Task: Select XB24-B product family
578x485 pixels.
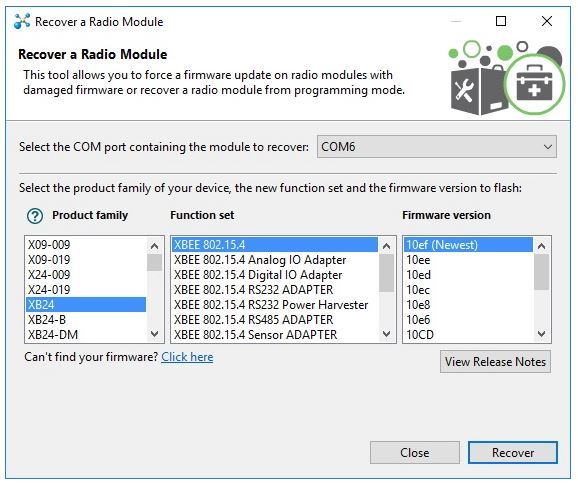Action: tap(86, 320)
